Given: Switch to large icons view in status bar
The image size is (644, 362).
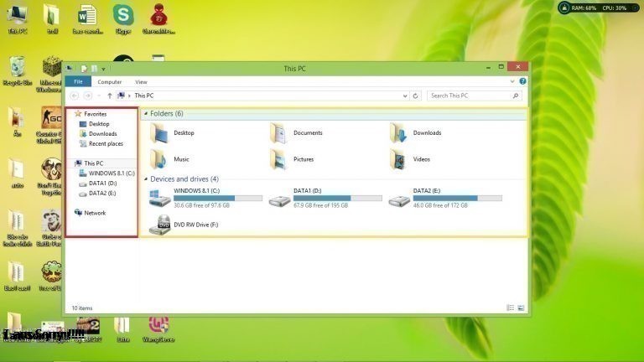Looking at the screenshot, I should pyautogui.click(x=521, y=308).
